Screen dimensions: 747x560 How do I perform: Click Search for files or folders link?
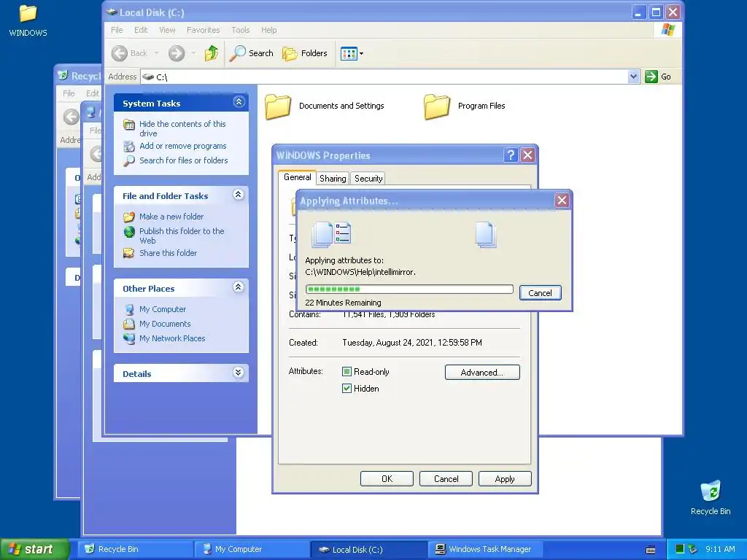[183, 160]
